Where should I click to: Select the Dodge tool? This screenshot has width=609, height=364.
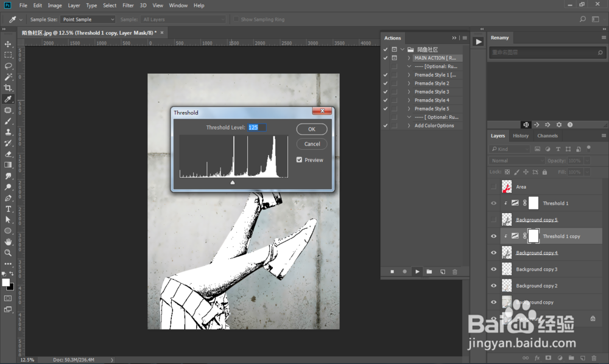pyautogui.click(x=8, y=187)
